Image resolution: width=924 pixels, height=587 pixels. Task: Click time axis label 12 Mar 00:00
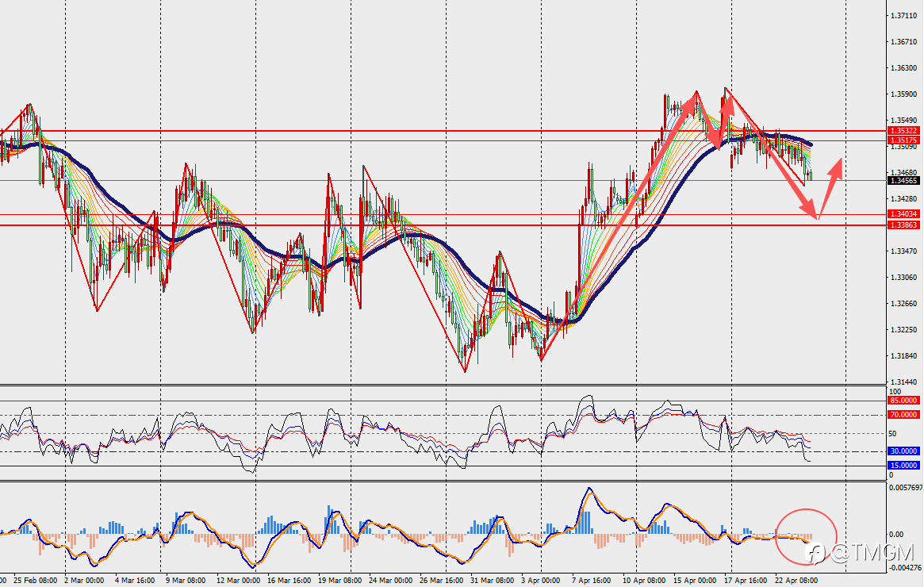pyautogui.click(x=238, y=581)
